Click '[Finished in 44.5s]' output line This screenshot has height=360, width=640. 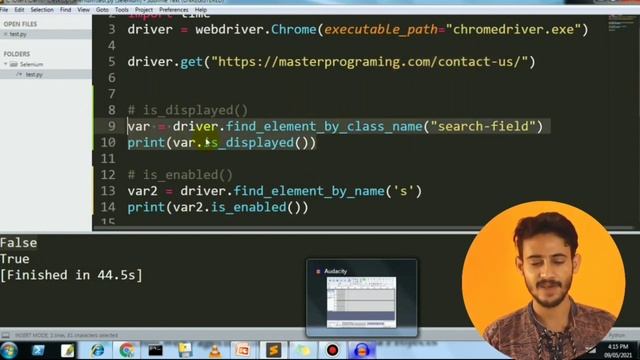pos(71,275)
